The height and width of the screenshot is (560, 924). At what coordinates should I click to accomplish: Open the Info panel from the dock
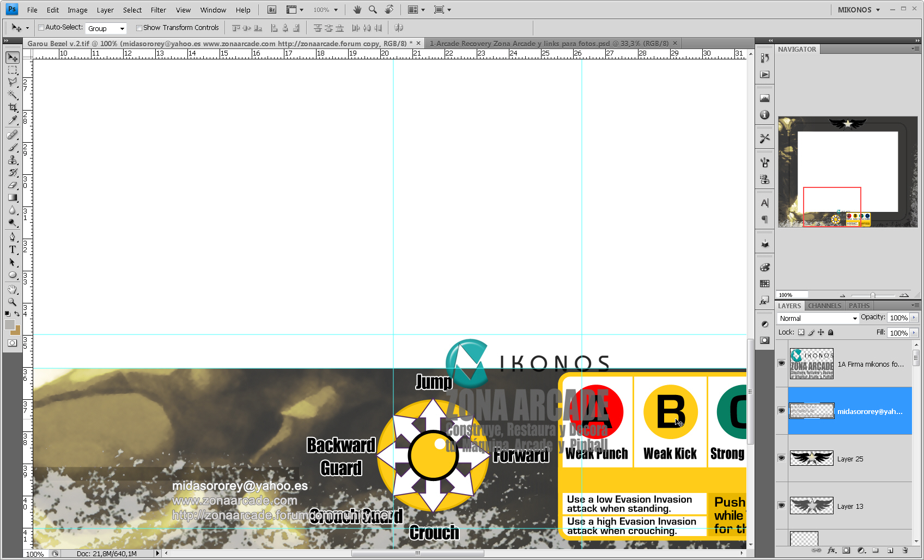(x=765, y=115)
